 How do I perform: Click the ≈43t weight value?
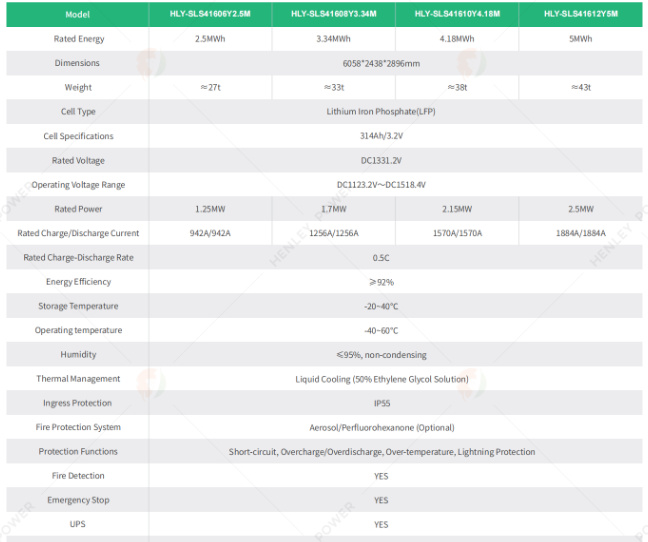581,88
